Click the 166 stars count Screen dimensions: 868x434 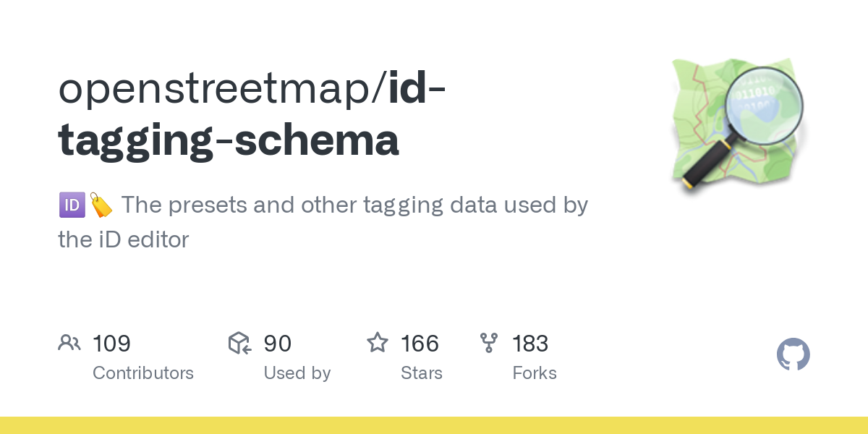point(420,343)
